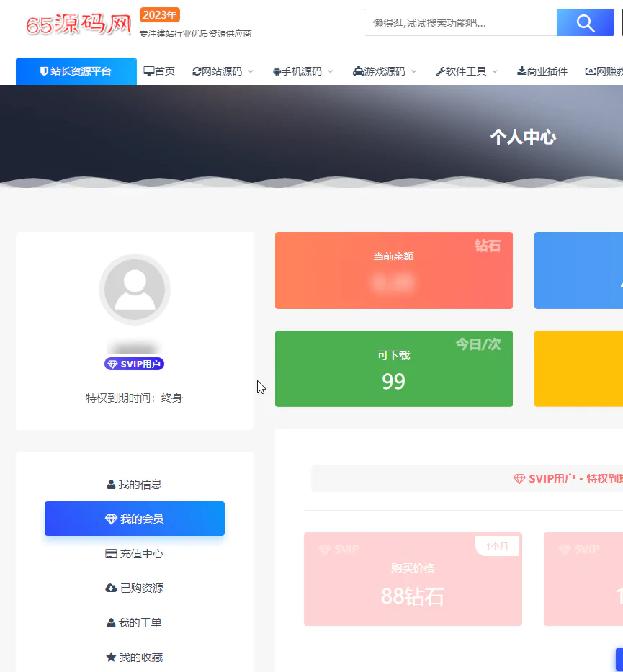Click the 65源码网 site logo

pyautogui.click(x=79, y=24)
